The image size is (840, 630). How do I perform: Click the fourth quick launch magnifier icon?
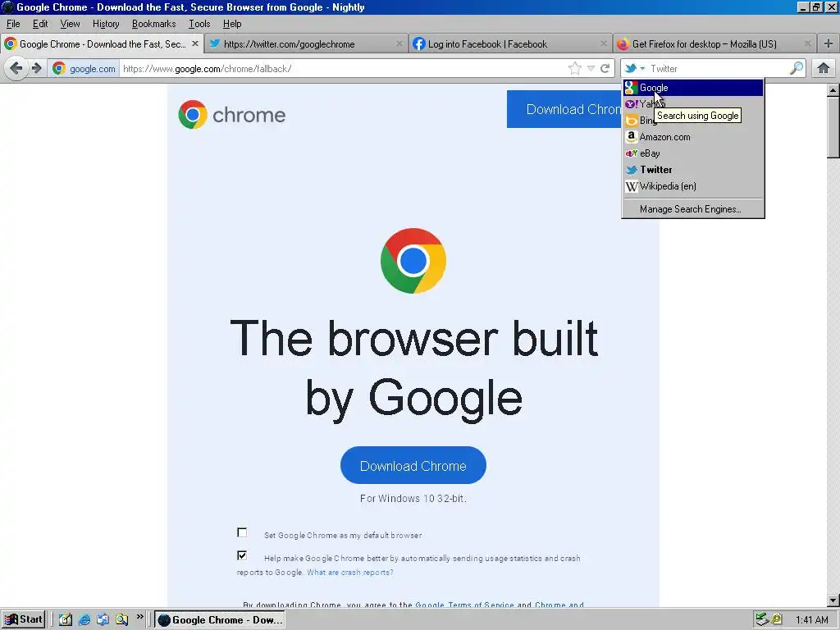pyautogui.click(x=121, y=620)
